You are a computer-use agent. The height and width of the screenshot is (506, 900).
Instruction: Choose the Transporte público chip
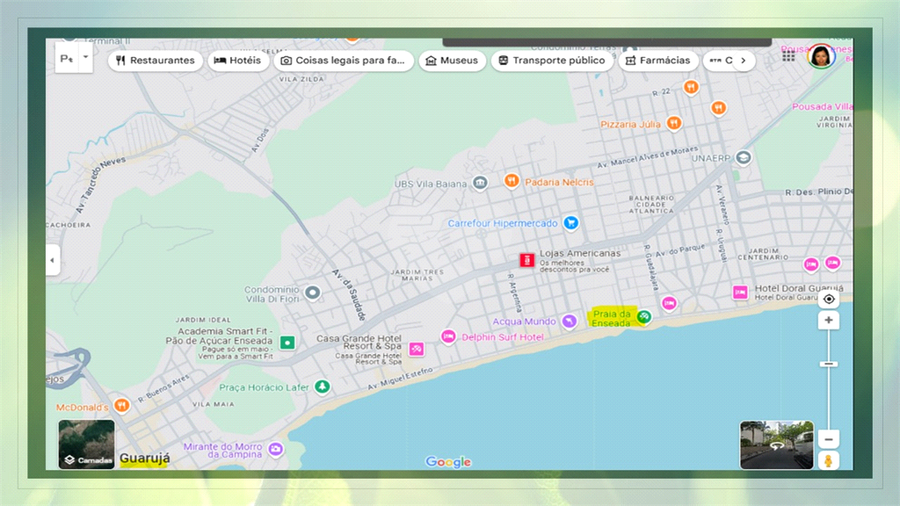click(552, 60)
